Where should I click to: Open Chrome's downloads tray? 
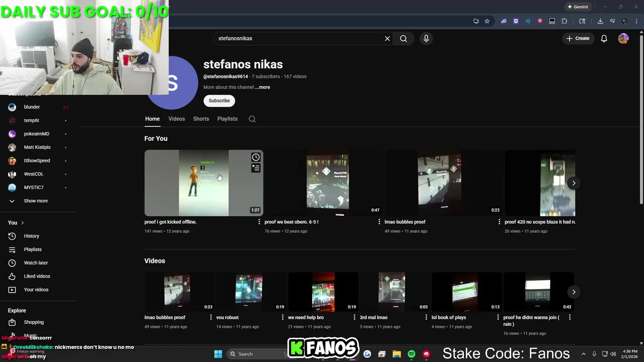pos(600,21)
